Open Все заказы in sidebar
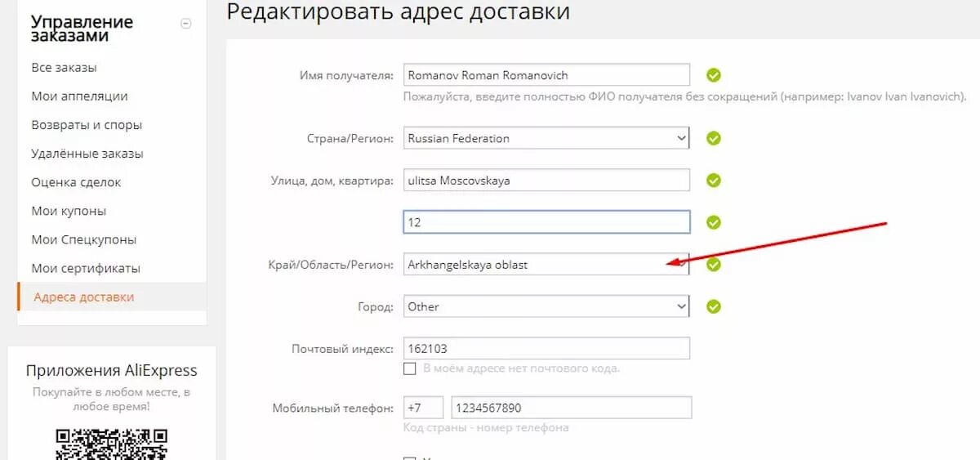Viewport: 980px width, 460px height. tap(64, 68)
